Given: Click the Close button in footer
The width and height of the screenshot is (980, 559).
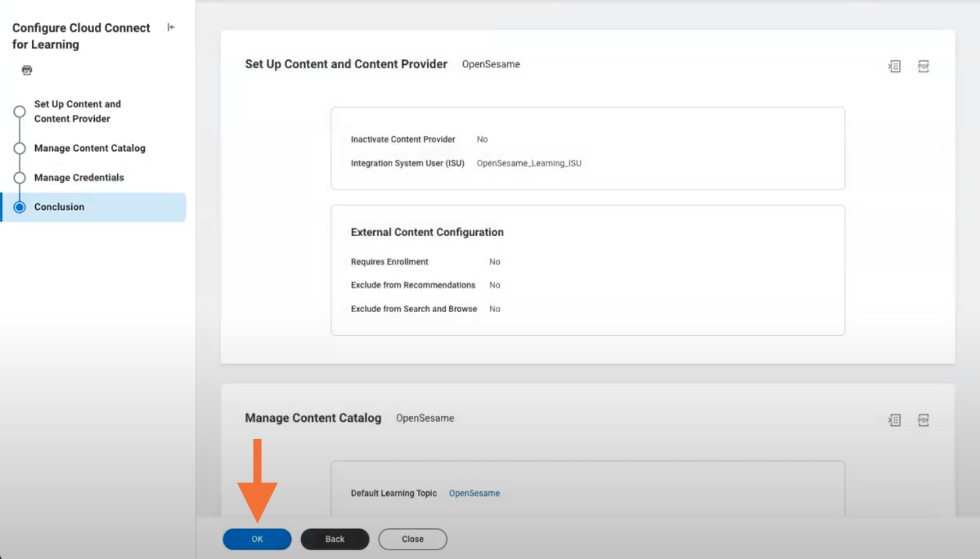Looking at the screenshot, I should pos(413,539).
